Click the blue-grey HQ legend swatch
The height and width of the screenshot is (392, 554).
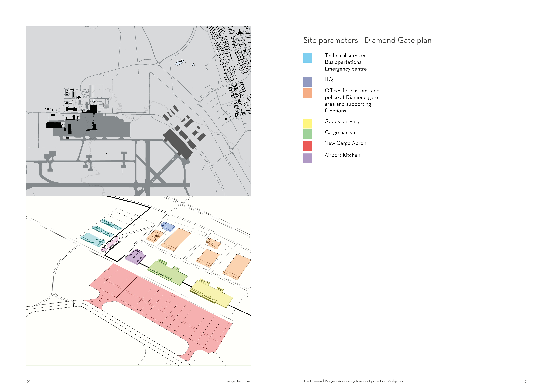click(308, 82)
